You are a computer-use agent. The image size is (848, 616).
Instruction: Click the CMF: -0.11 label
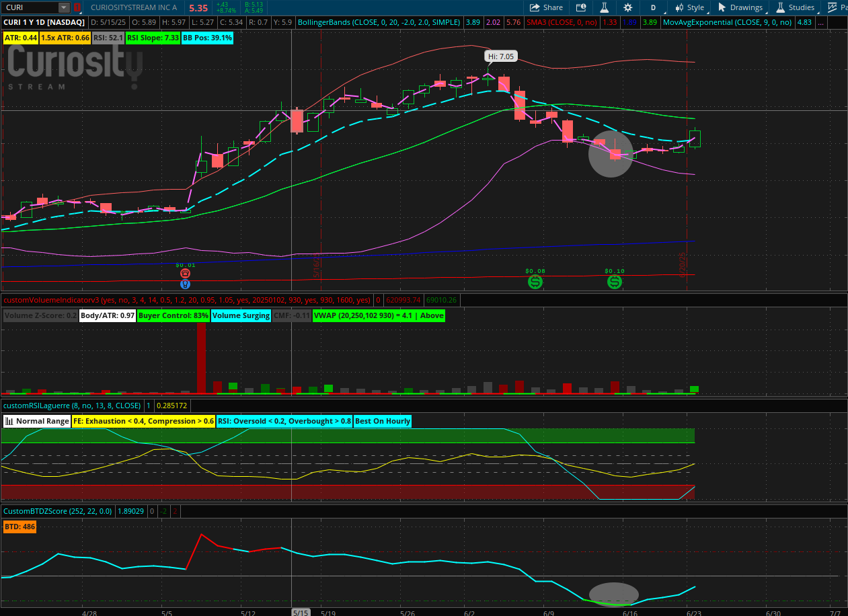click(292, 315)
